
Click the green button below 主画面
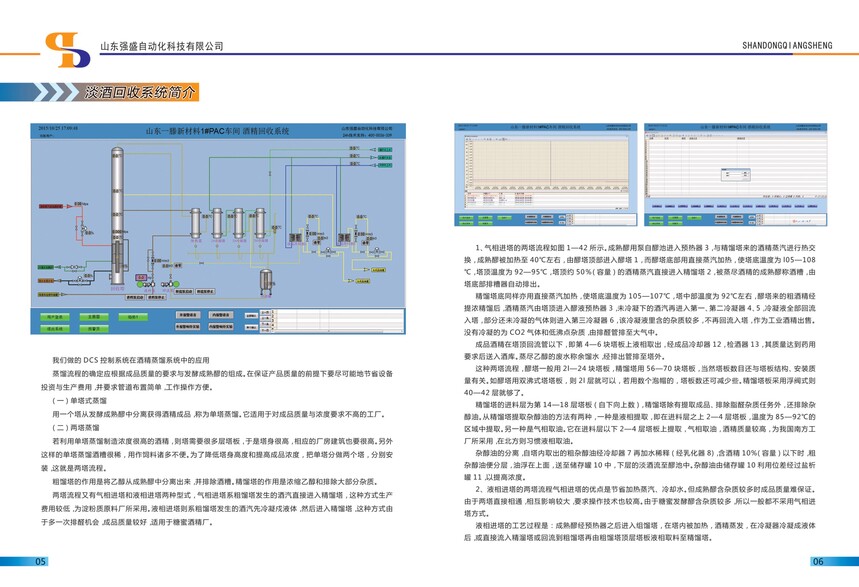94,329
